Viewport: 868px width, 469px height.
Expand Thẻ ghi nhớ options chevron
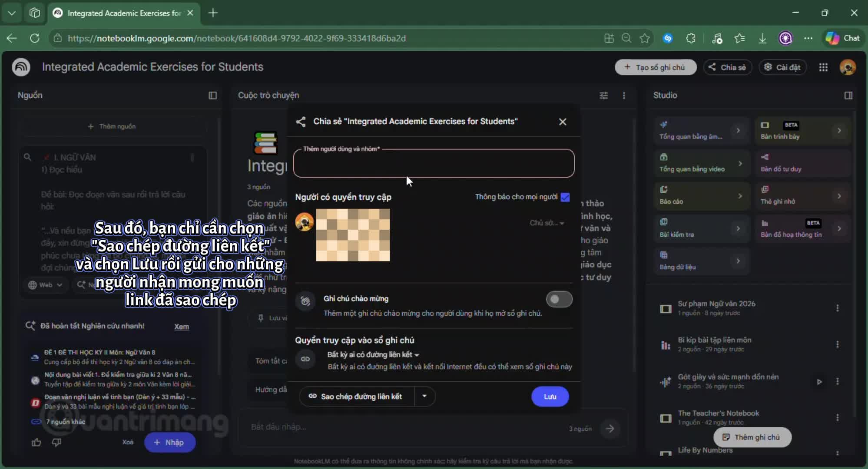(x=839, y=196)
